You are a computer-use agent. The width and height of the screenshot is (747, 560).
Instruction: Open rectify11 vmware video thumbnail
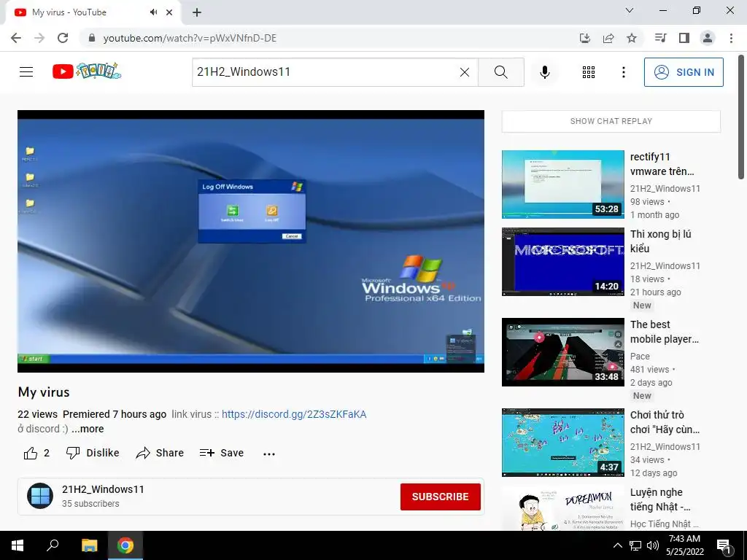point(562,184)
